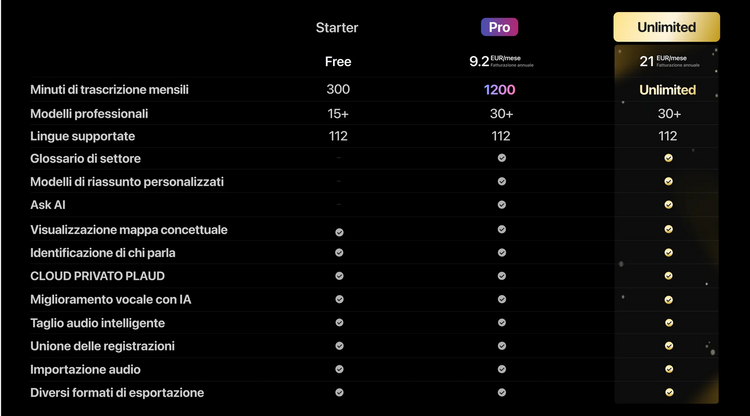750x416 pixels.
Task: Click the Unlimited checkmark for Unione delle registrazioni
Action: click(668, 346)
